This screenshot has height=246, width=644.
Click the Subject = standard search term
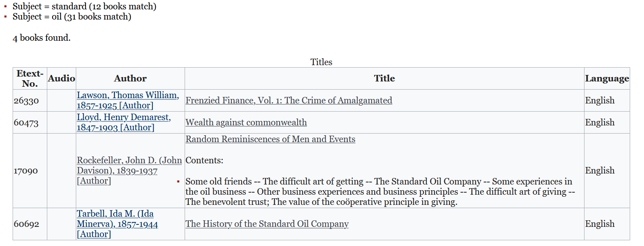(84, 7)
